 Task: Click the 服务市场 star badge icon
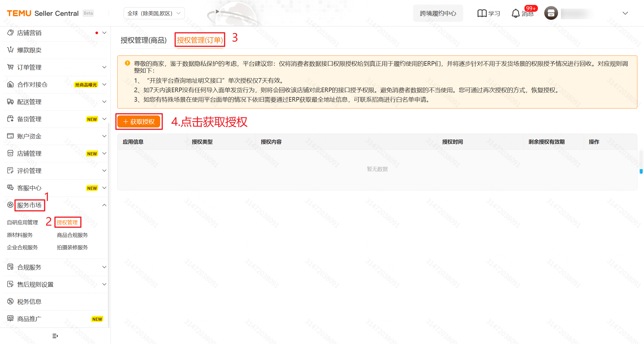tap(10, 205)
